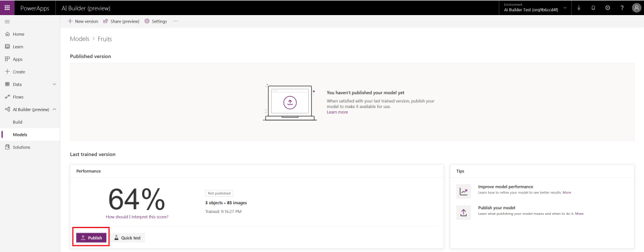Open Solutions in the left navigation

21,147
